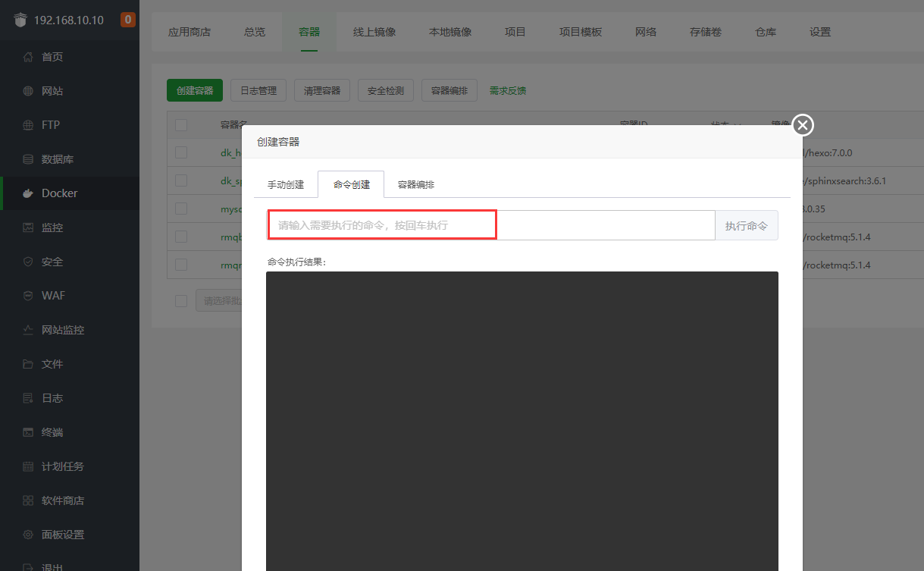The height and width of the screenshot is (571, 924).
Task: Tick the checkbox for the rmqn container row
Action: pyautogui.click(x=181, y=265)
